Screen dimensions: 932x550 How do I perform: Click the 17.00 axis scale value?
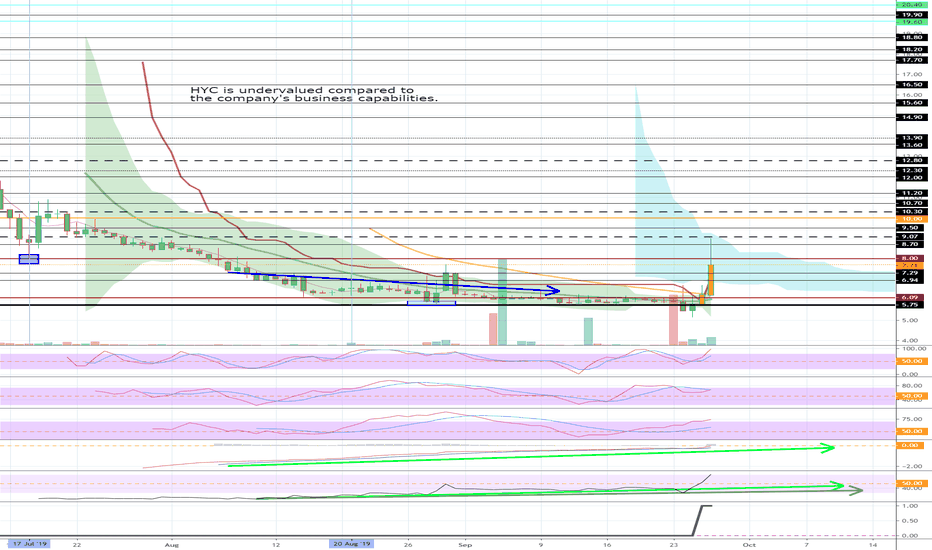912,74
